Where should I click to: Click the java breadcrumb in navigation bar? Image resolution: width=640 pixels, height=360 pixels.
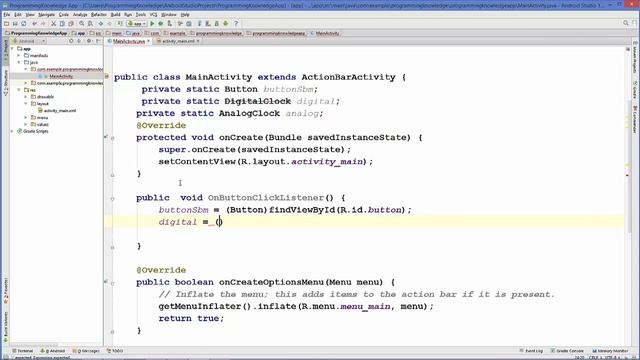pyautogui.click(x=133, y=33)
